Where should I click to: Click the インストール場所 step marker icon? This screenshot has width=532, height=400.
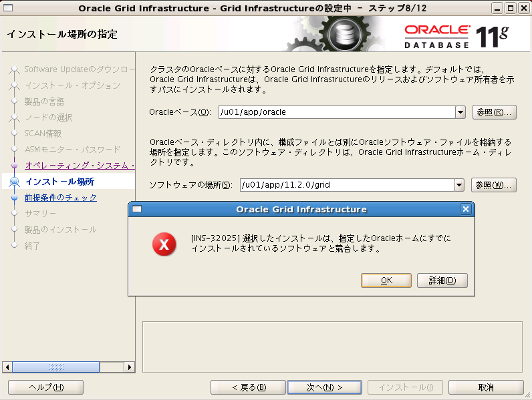coord(14,182)
